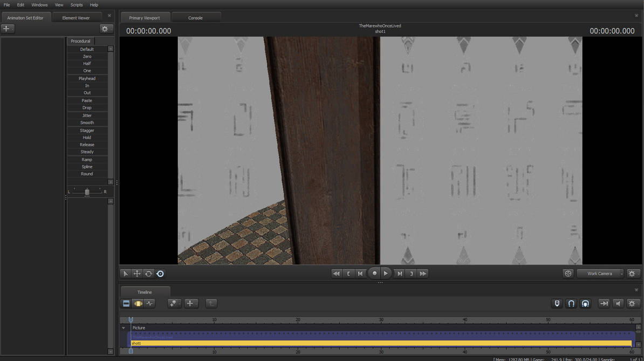Open the add animation set plus dropdown
The image size is (644, 361).
click(7, 29)
